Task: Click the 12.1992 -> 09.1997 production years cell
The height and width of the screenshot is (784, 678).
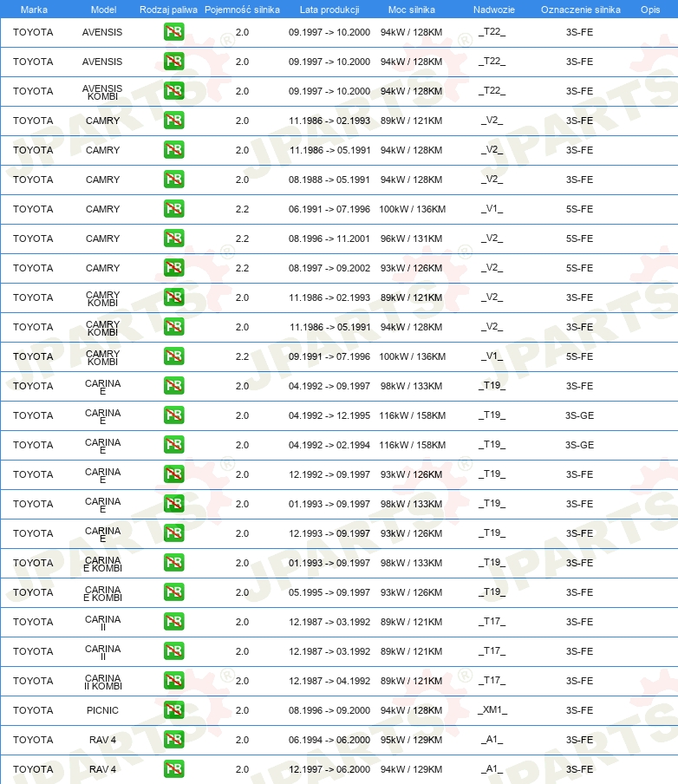Action: tap(329, 474)
